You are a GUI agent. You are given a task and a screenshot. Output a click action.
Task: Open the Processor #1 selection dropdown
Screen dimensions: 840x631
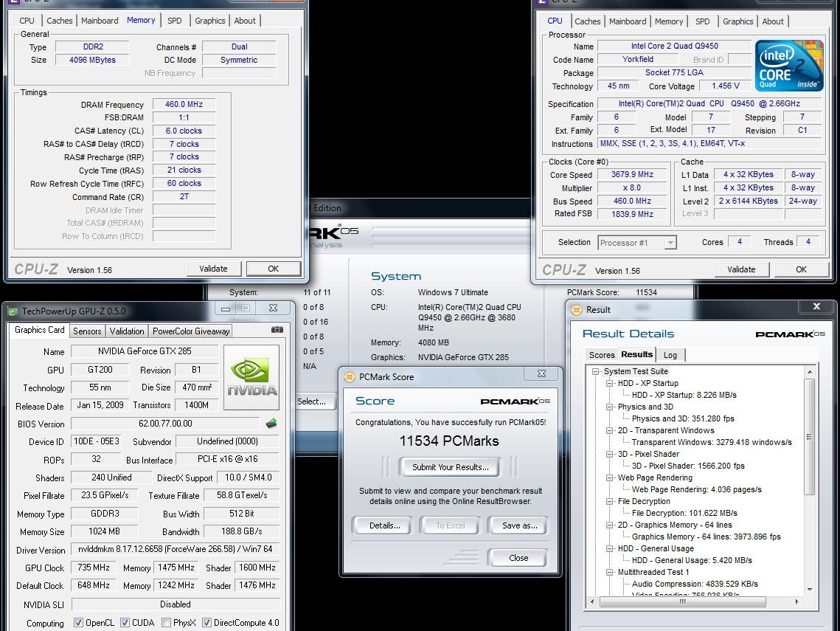point(637,243)
